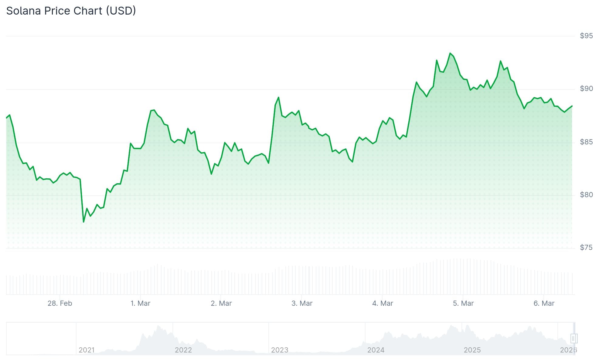The height and width of the screenshot is (364, 599).
Task: Click the 2021 label in the navigator
Action: pos(87,350)
